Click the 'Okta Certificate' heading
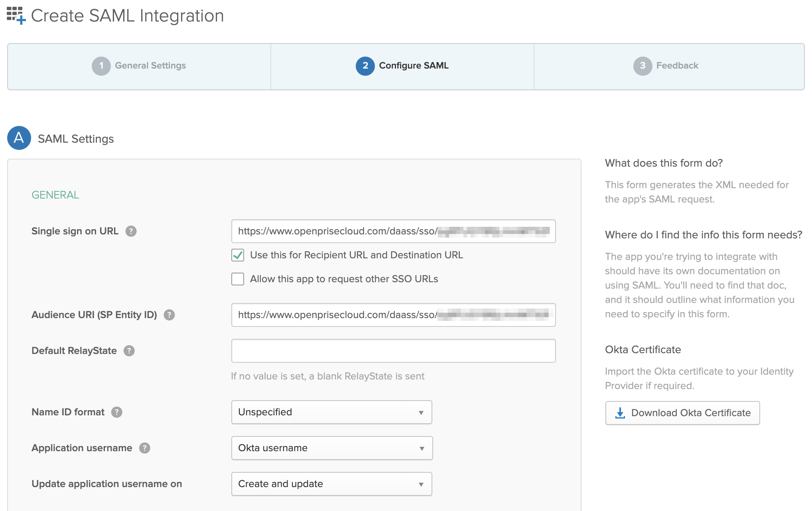The width and height of the screenshot is (812, 511). (x=643, y=350)
